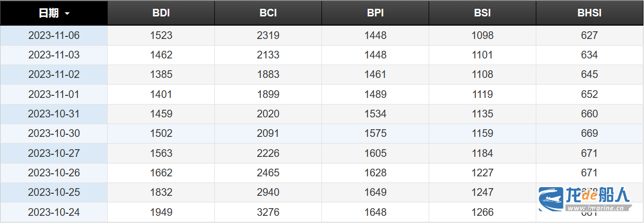This screenshot has height=223, width=644.
Task: Select the 2023-11-03 date cell
Action: click(x=54, y=55)
